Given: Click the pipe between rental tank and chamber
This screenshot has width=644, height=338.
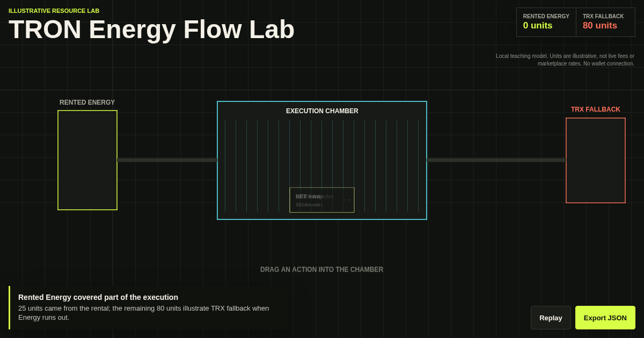Looking at the screenshot, I should click(x=167, y=160).
